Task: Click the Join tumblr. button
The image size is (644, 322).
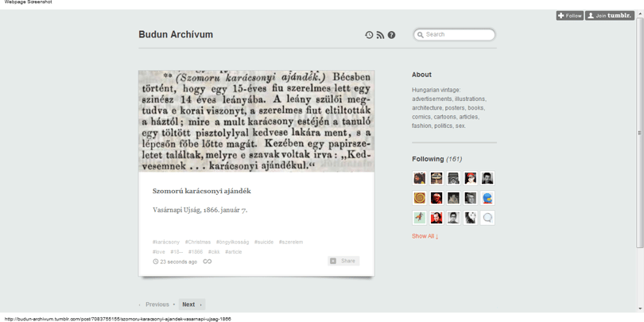Action: (610, 16)
